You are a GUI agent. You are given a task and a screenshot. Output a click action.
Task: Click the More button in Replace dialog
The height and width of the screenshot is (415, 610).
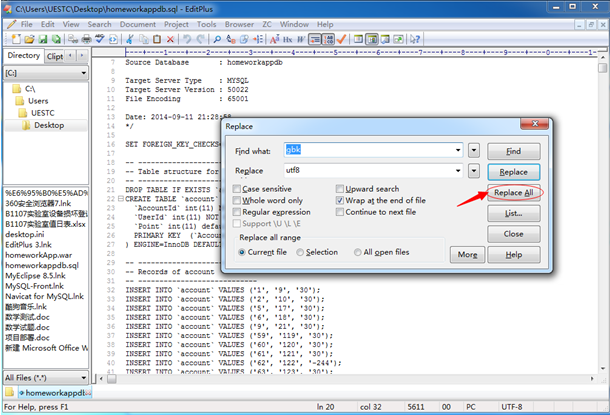[465, 255]
